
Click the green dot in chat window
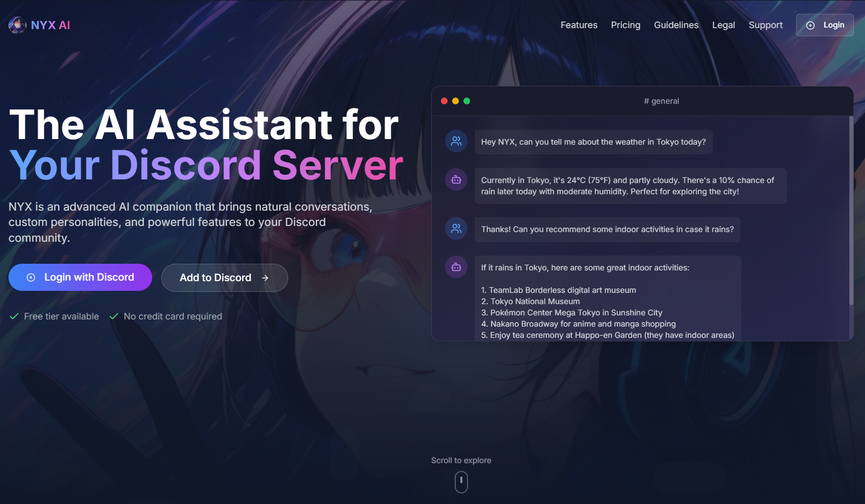pos(467,101)
